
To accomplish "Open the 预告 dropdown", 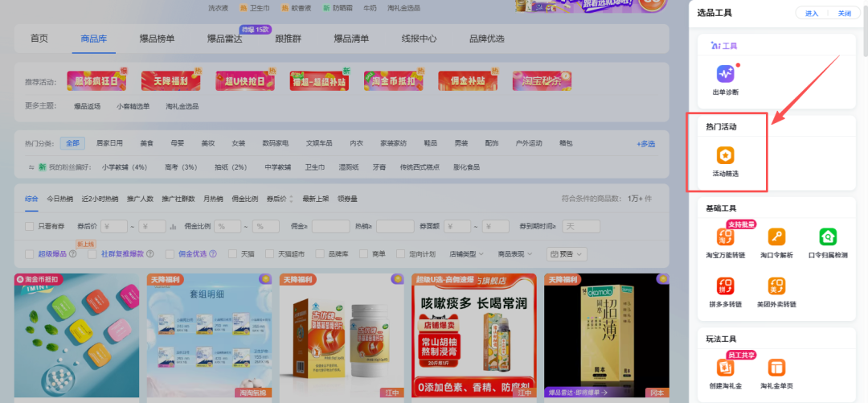I will (x=567, y=254).
